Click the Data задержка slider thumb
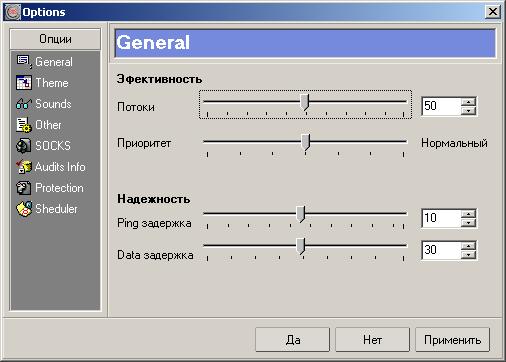 tap(301, 246)
